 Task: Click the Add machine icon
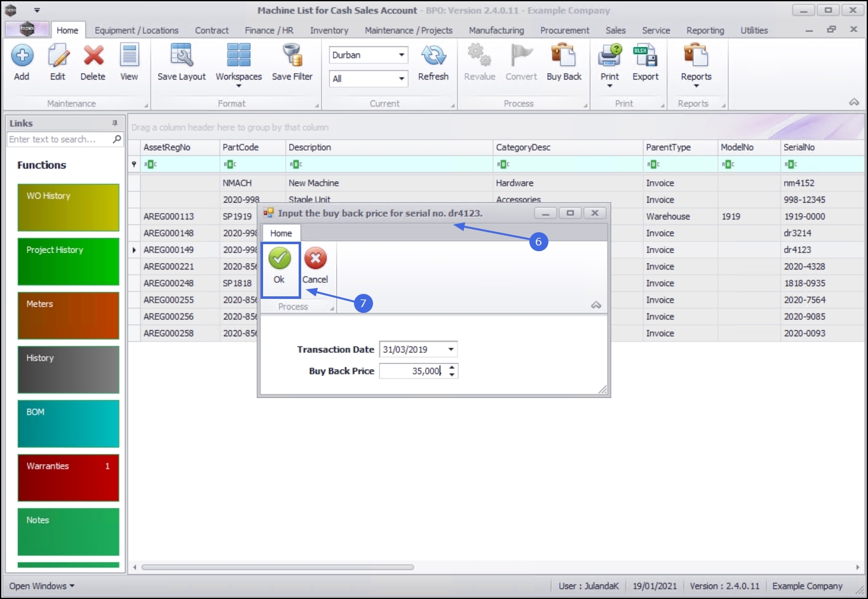pos(22,56)
